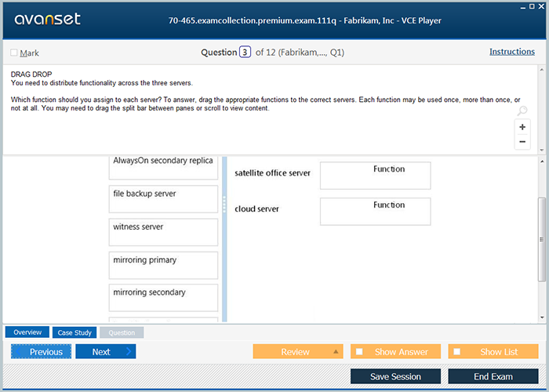Zoom out with the minus button
The width and height of the screenshot is (549, 392).
click(x=522, y=142)
